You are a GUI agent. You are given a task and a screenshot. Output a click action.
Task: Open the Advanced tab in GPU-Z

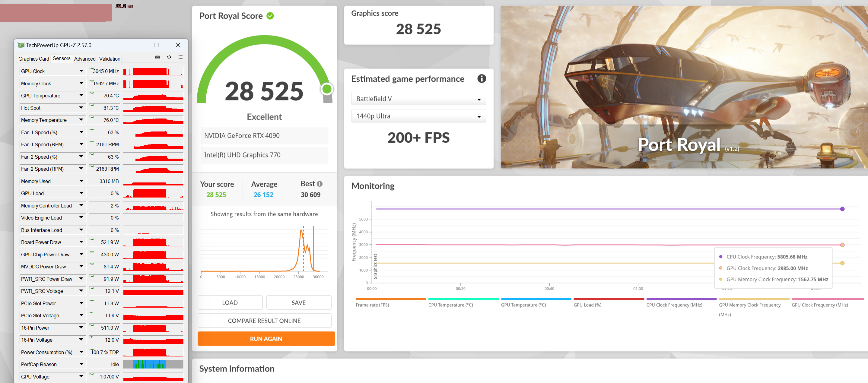84,59
